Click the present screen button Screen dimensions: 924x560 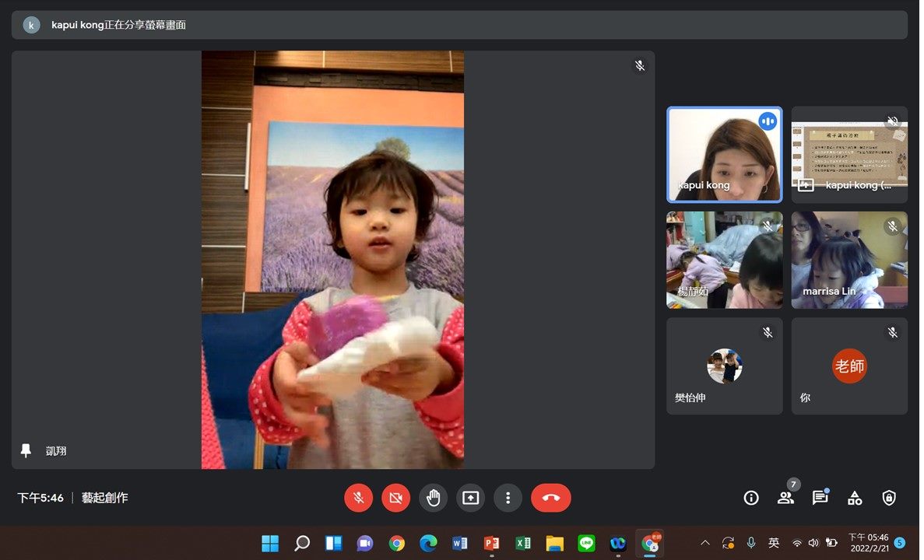tap(470, 498)
